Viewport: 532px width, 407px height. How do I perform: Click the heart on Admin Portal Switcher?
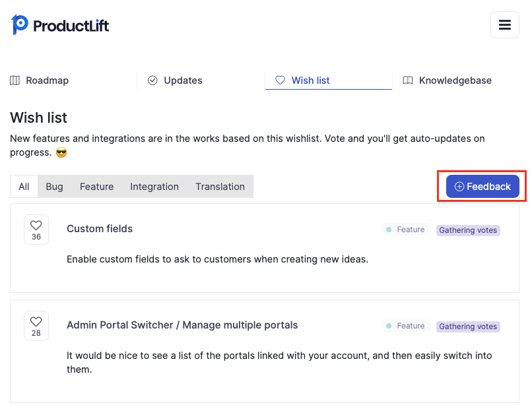point(36,326)
